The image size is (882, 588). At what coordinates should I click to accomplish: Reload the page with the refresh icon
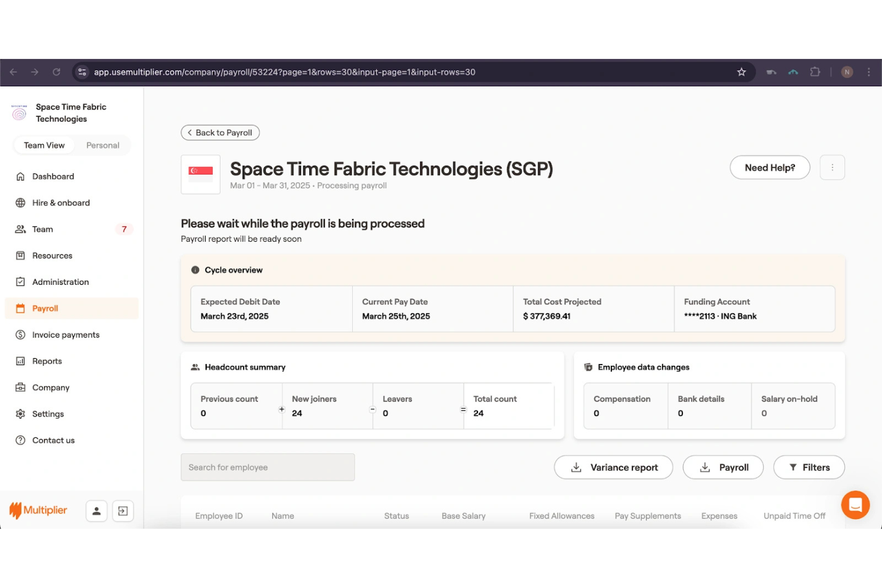pos(57,72)
